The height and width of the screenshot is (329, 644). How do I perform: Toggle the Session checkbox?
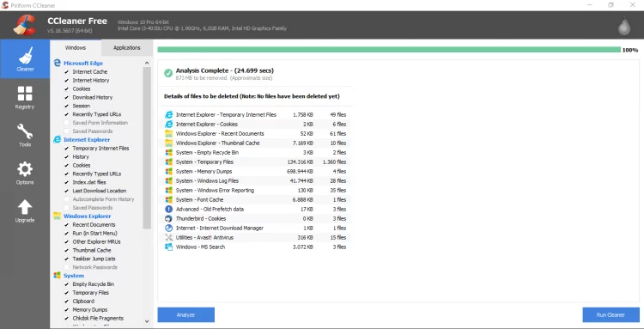(x=66, y=106)
